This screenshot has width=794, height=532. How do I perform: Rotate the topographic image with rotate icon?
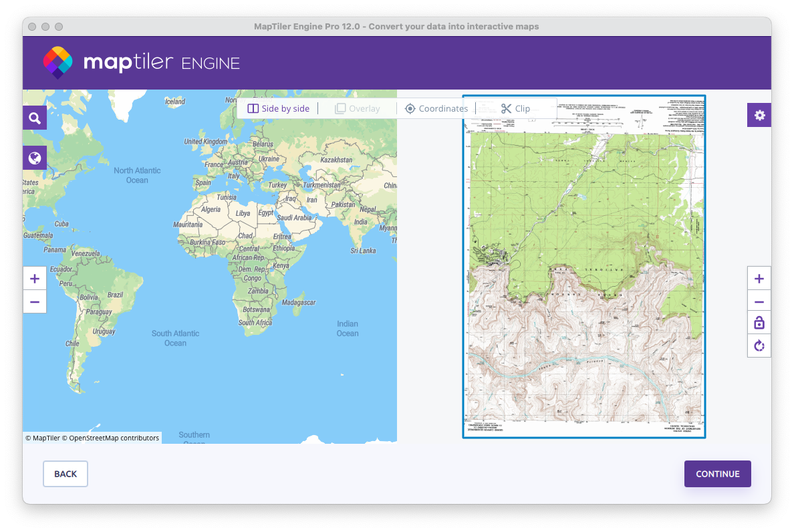point(759,346)
